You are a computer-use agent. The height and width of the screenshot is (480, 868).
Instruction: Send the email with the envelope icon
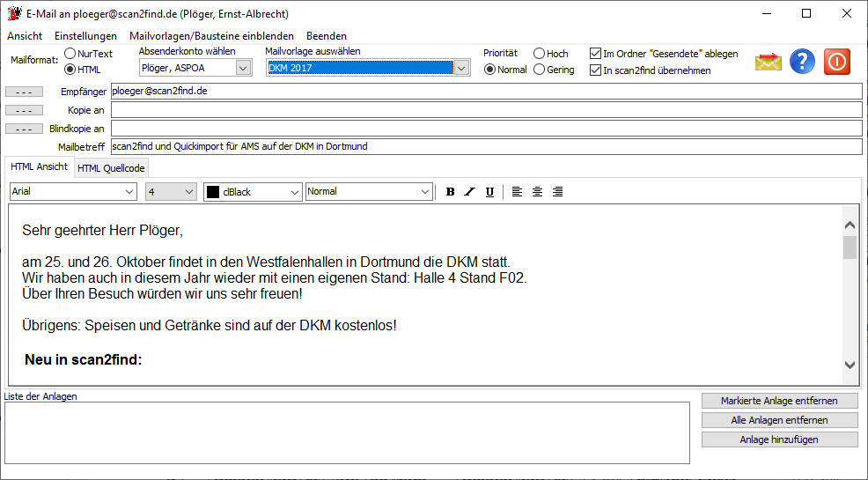coord(769,62)
